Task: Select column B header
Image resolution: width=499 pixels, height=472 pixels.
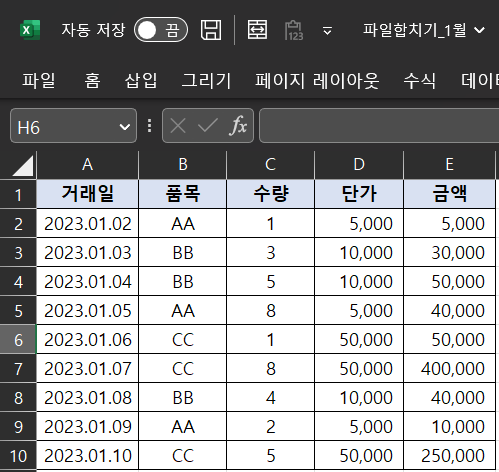Action: (x=183, y=165)
